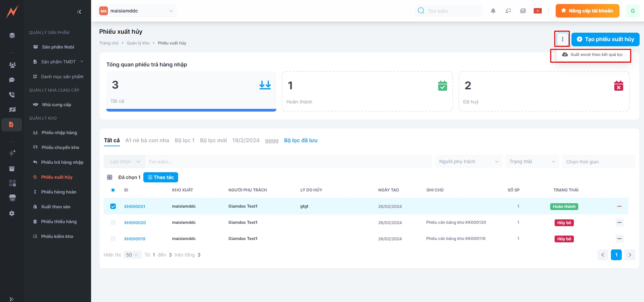
Task: Click the Tạo phiếu xuất hủy button
Action: pyautogui.click(x=605, y=39)
